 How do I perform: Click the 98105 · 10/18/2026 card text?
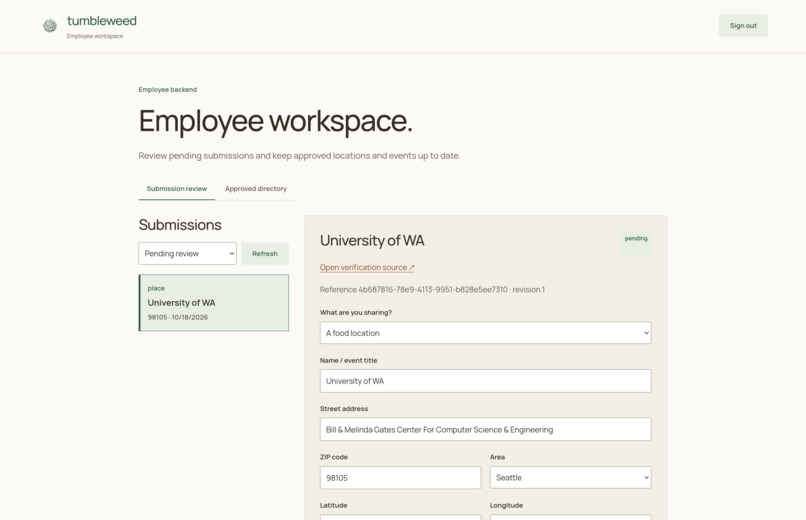click(x=178, y=317)
